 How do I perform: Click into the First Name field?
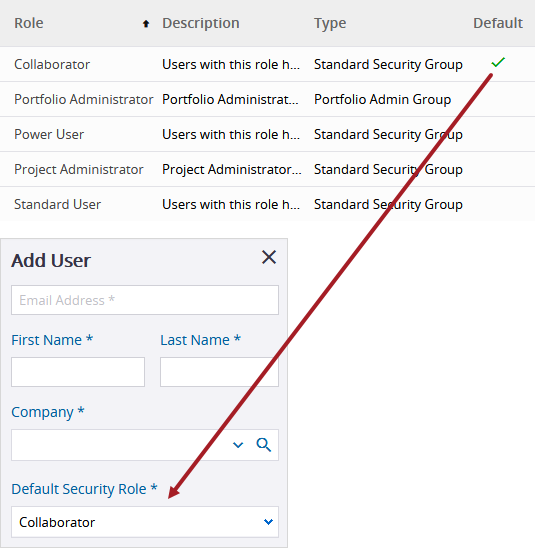tap(78, 372)
